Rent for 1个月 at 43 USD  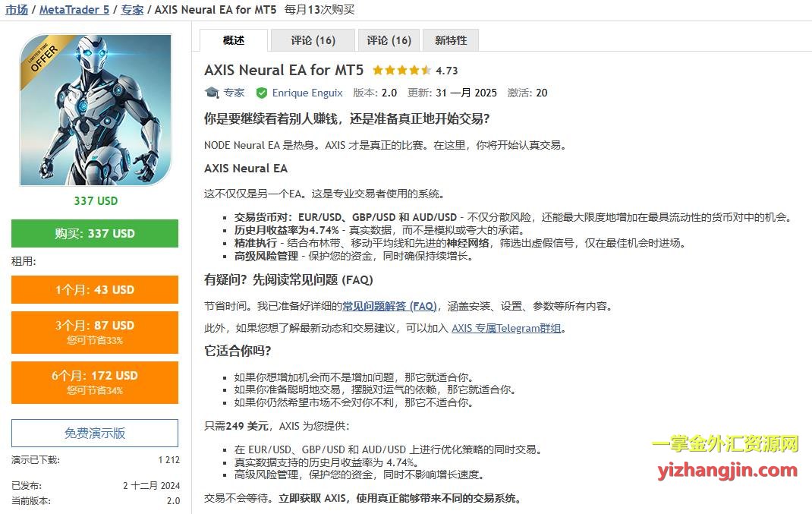[x=95, y=289]
